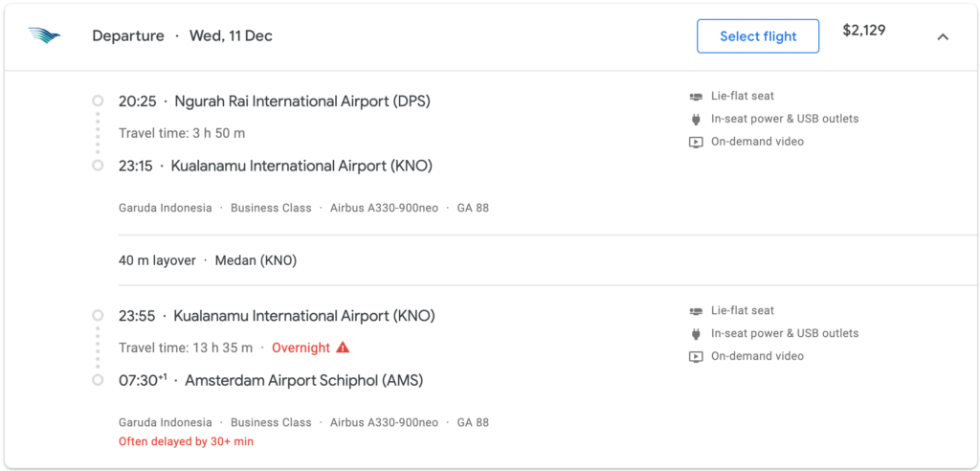Click the on-demand video icon, second flight

[x=696, y=356]
